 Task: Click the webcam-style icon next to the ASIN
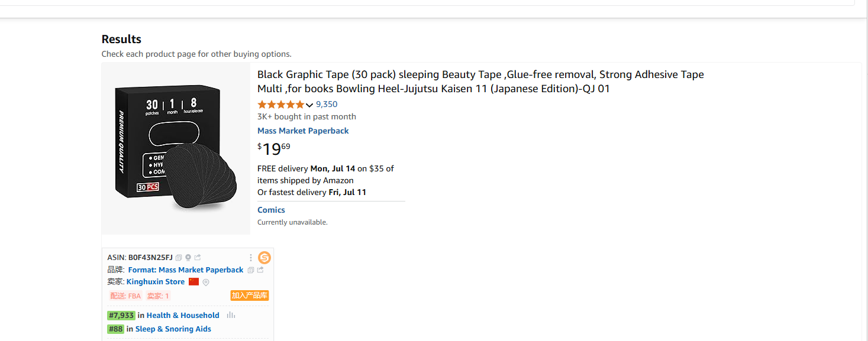point(188,258)
